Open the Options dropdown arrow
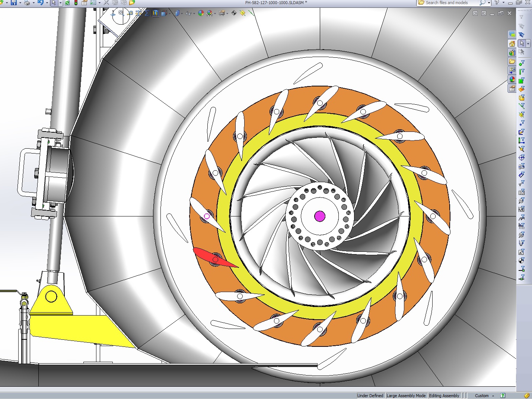Screen dimensions: 532x399 (99, 3)
